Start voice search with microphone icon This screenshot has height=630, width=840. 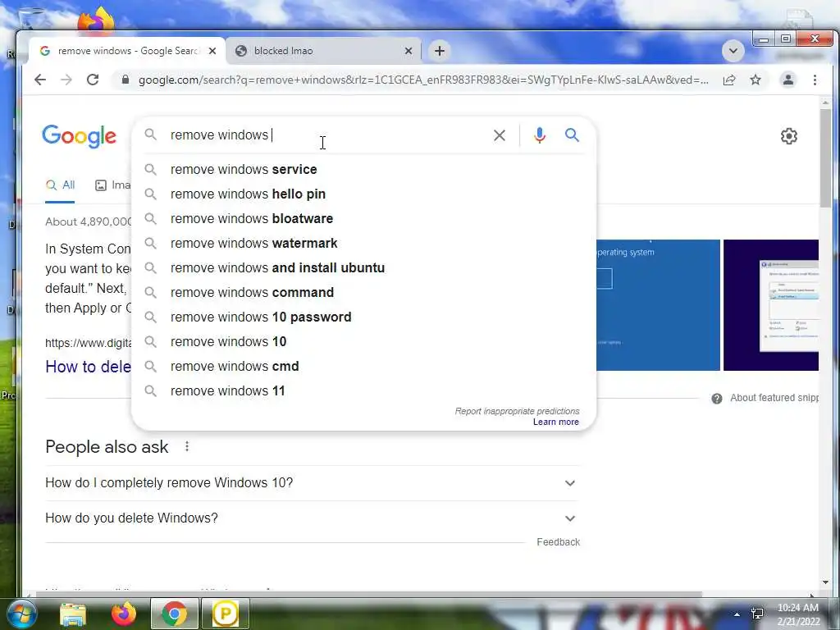(540, 135)
